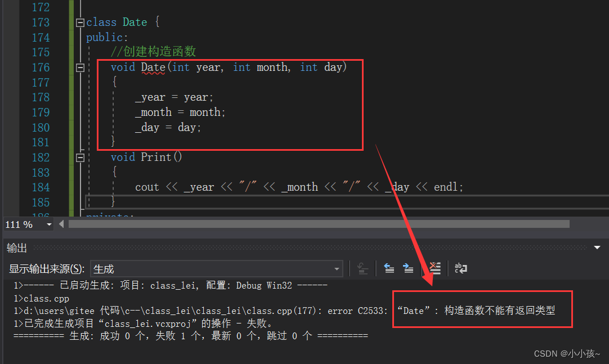Click the 输出 panel title
The width and height of the screenshot is (609, 364).
pyautogui.click(x=17, y=248)
